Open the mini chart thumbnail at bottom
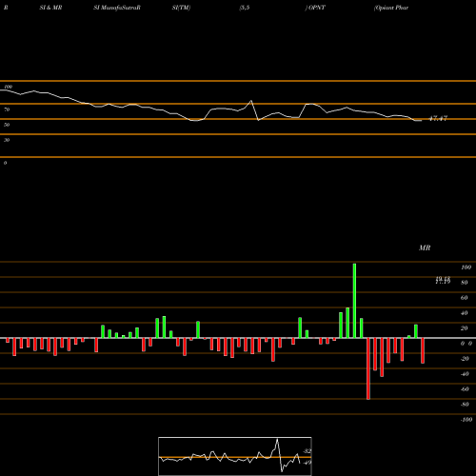This screenshot has height=476, width=476. click(235, 456)
